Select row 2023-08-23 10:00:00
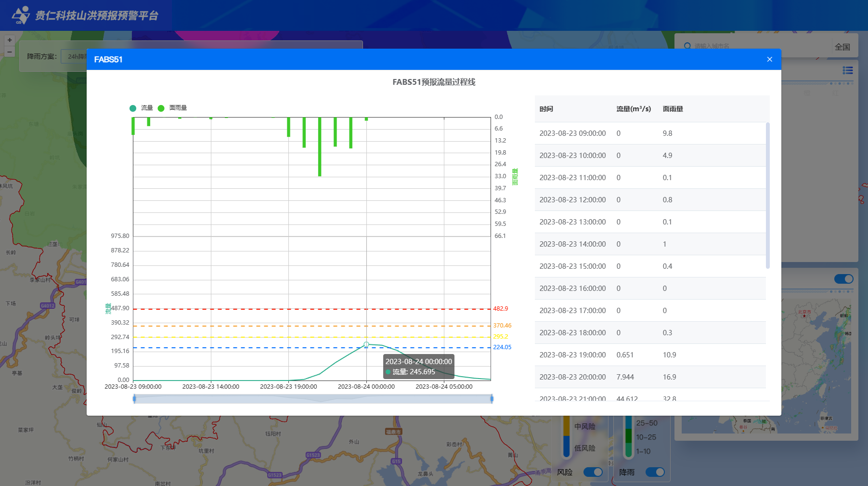The height and width of the screenshot is (486, 868). click(x=650, y=156)
